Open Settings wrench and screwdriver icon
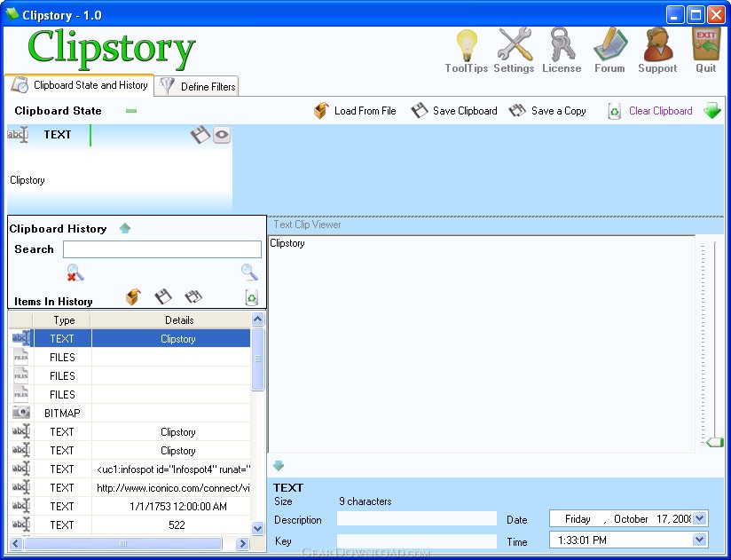The width and height of the screenshot is (731, 560). 515,44
